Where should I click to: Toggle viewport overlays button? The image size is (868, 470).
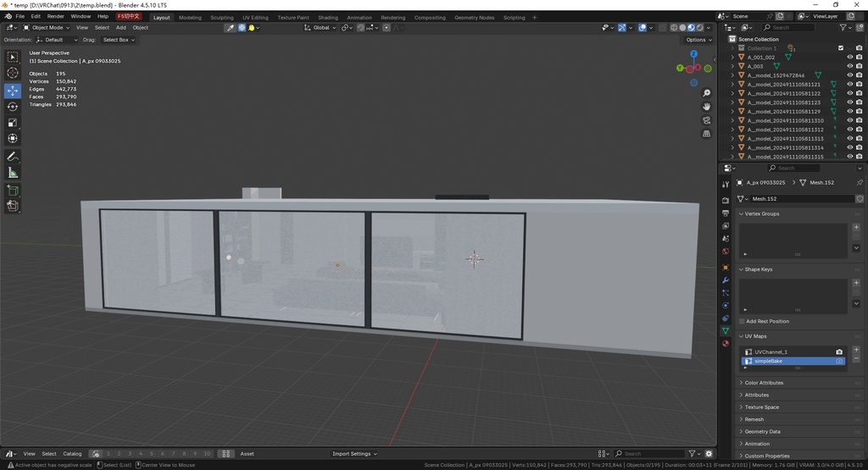click(643, 28)
